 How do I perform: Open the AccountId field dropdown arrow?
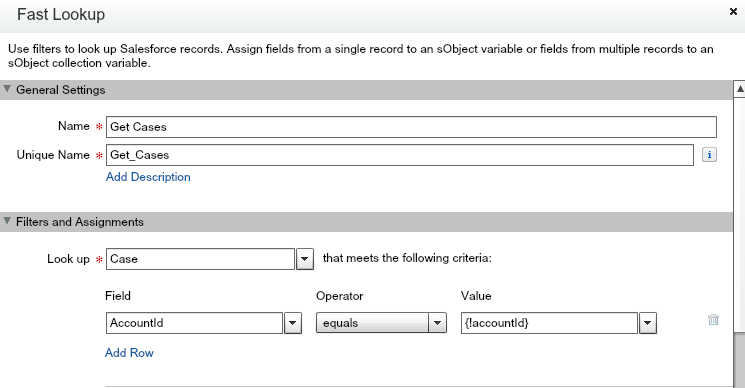tap(293, 323)
